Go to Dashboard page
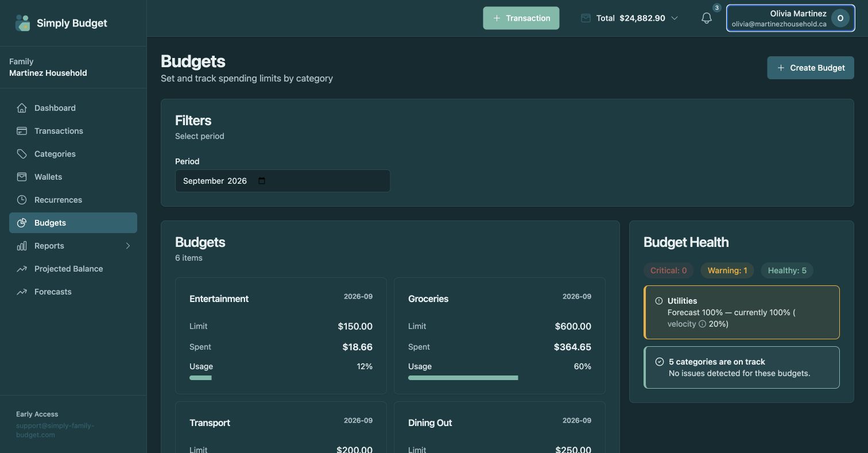868x453 pixels. [73, 108]
